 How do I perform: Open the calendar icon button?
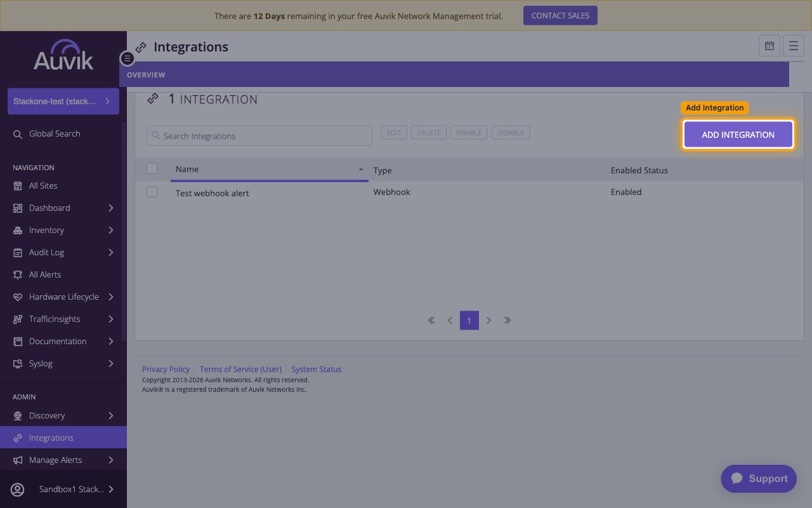(x=769, y=46)
